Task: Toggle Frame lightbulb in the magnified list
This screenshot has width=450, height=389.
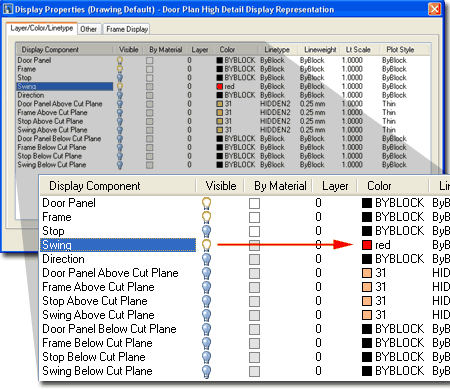Action: click(207, 217)
